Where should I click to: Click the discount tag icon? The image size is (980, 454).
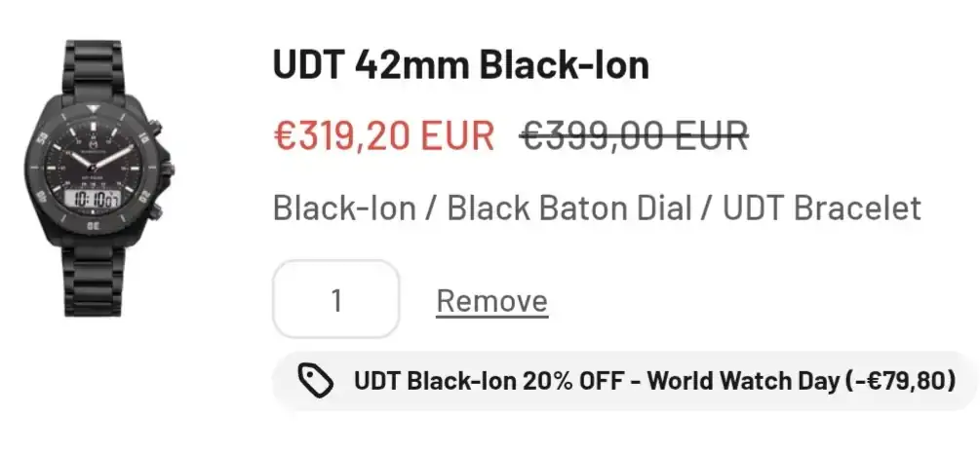tap(316, 381)
